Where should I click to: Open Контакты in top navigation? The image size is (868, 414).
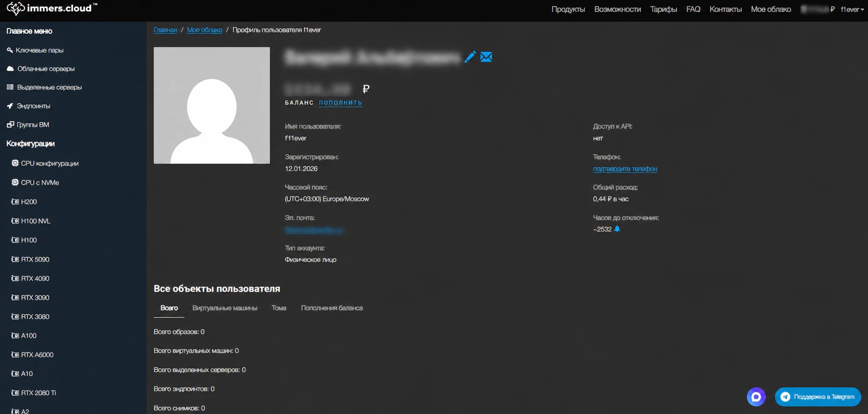[726, 9]
